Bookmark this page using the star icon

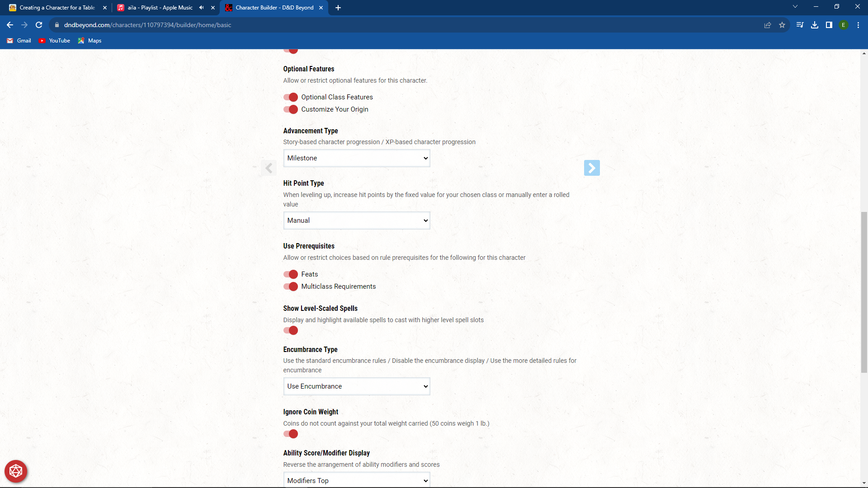pyautogui.click(x=782, y=25)
